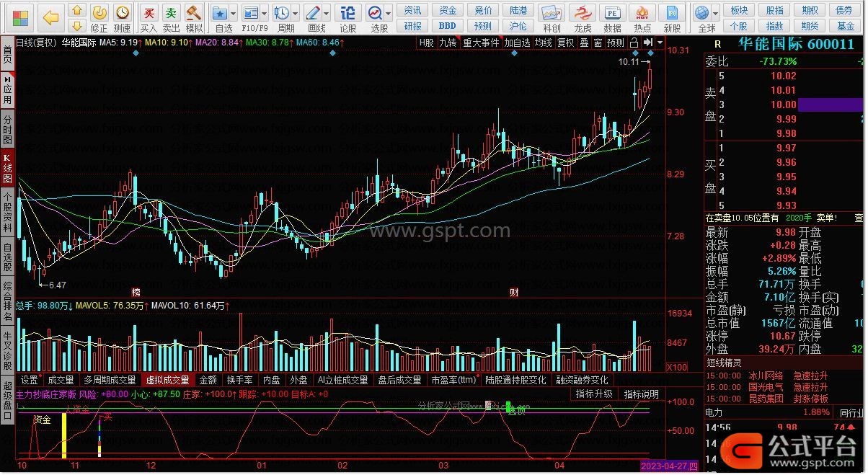This screenshot has height=475, width=868.
Task: Go back with the yellow left arrow
Action: click(51, 17)
